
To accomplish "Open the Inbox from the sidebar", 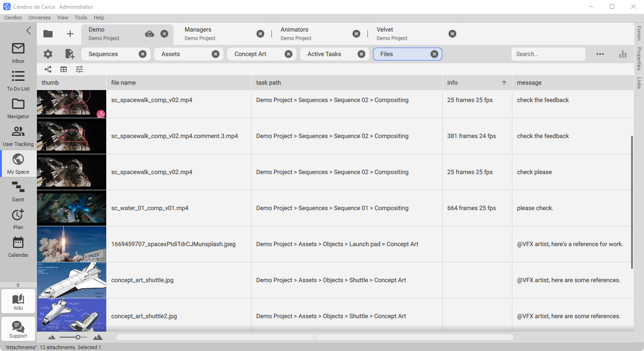I will point(18,53).
